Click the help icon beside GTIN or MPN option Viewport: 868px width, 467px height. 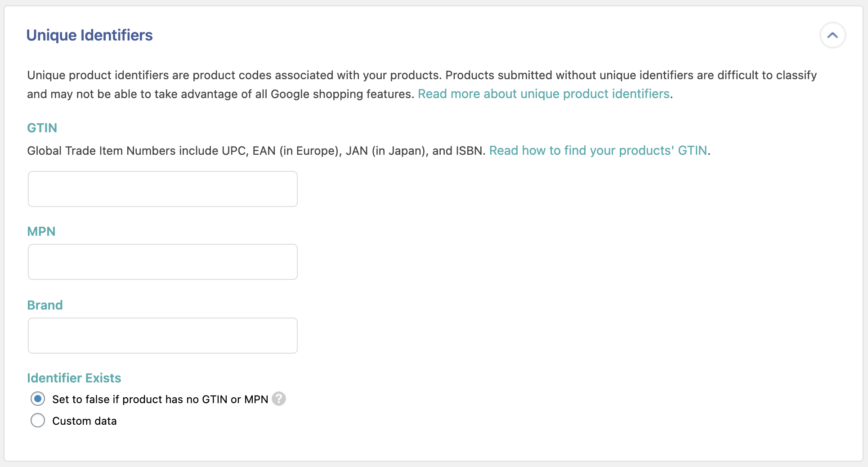[279, 399]
